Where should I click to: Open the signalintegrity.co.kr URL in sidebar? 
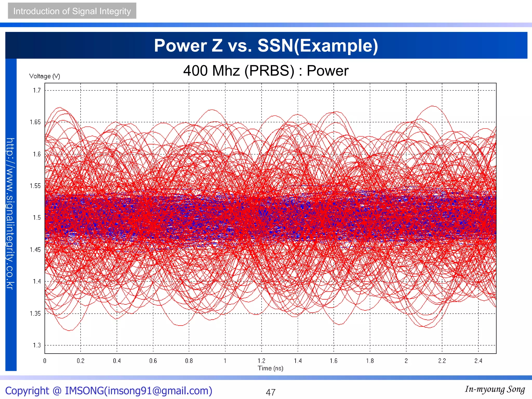[10, 214]
